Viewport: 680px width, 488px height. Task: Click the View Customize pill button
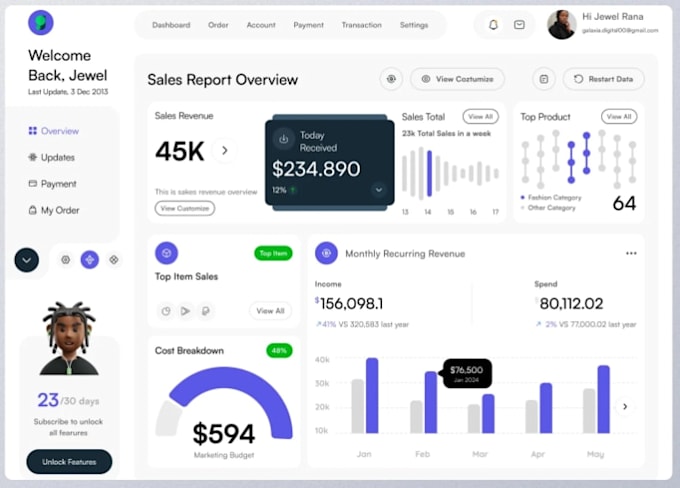tap(185, 208)
